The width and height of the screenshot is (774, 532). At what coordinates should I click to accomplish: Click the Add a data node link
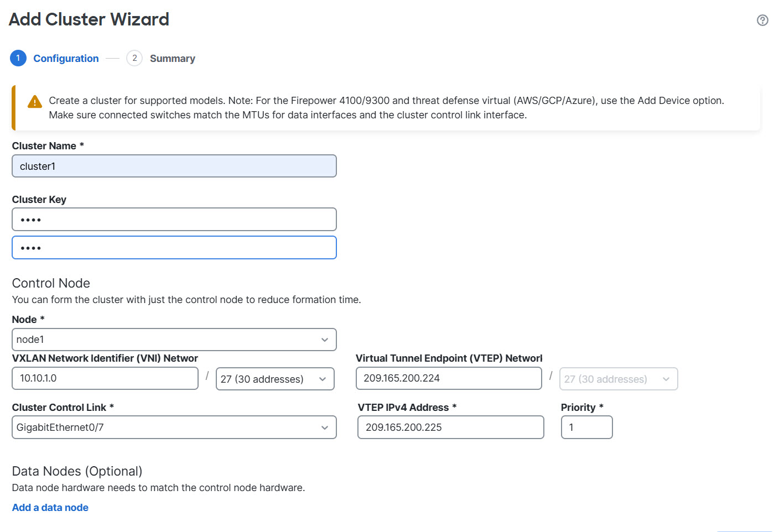click(50, 507)
